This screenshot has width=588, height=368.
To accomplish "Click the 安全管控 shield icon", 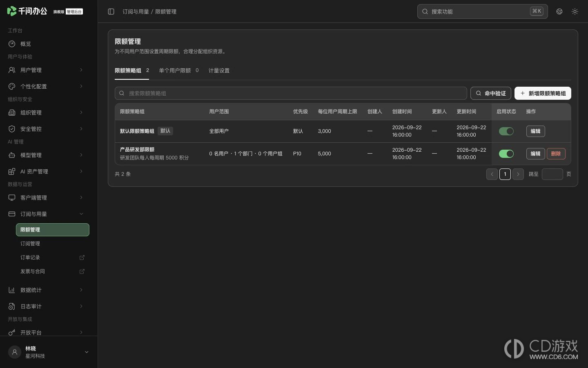I will [12, 129].
